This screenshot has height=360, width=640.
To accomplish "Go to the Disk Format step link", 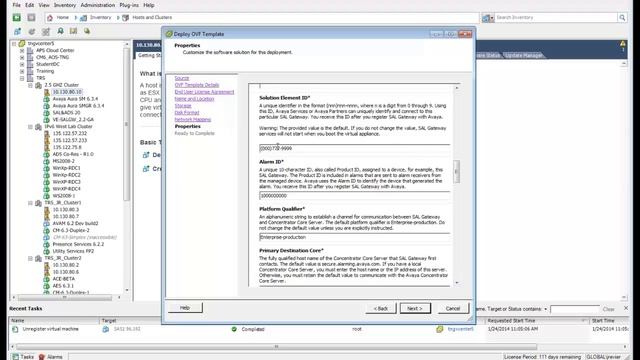I will pos(187,113).
